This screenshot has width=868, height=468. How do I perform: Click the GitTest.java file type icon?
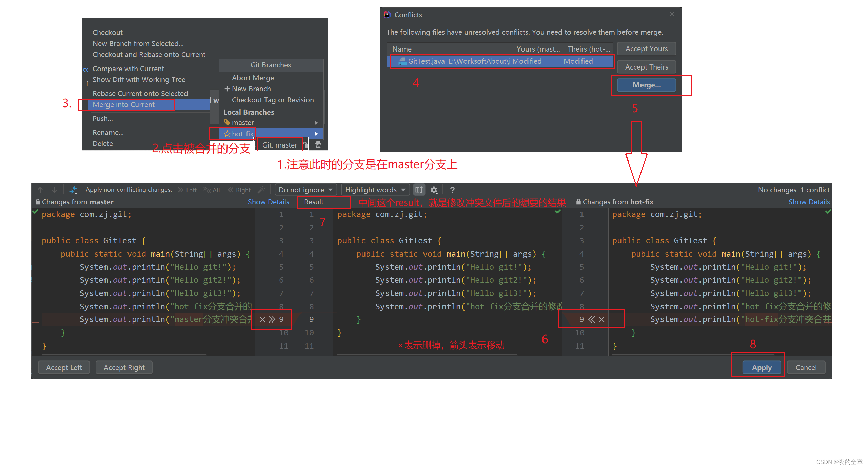(402, 61)
